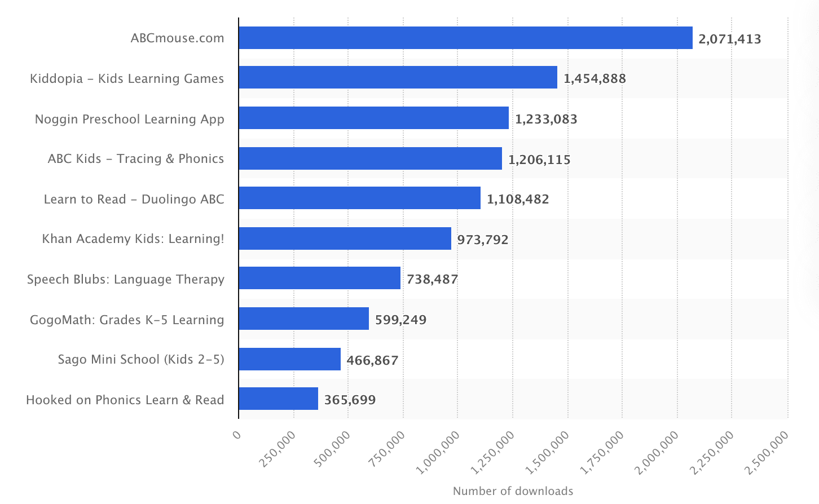
Task: Select the Learn to Read – Duolingo ABC bar
Action: point(359,198)
